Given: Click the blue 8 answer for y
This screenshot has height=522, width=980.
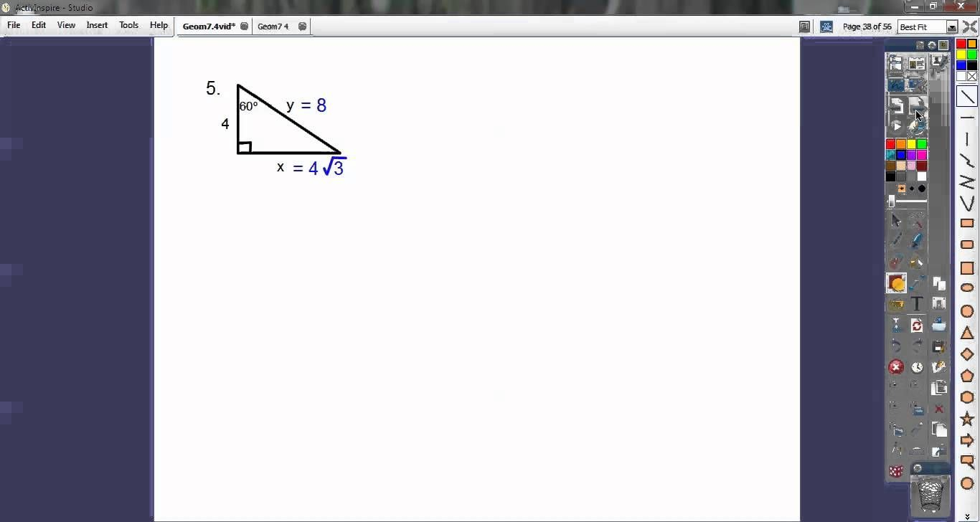Looking at the screenshot, I should point(321,105).
